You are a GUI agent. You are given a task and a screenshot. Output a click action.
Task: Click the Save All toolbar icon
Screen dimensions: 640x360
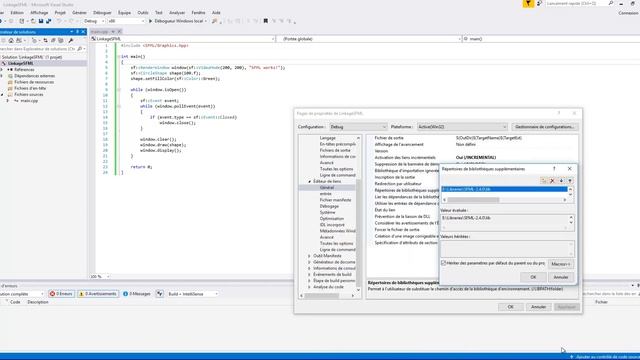pyautogui.click(x=49, y=21)
